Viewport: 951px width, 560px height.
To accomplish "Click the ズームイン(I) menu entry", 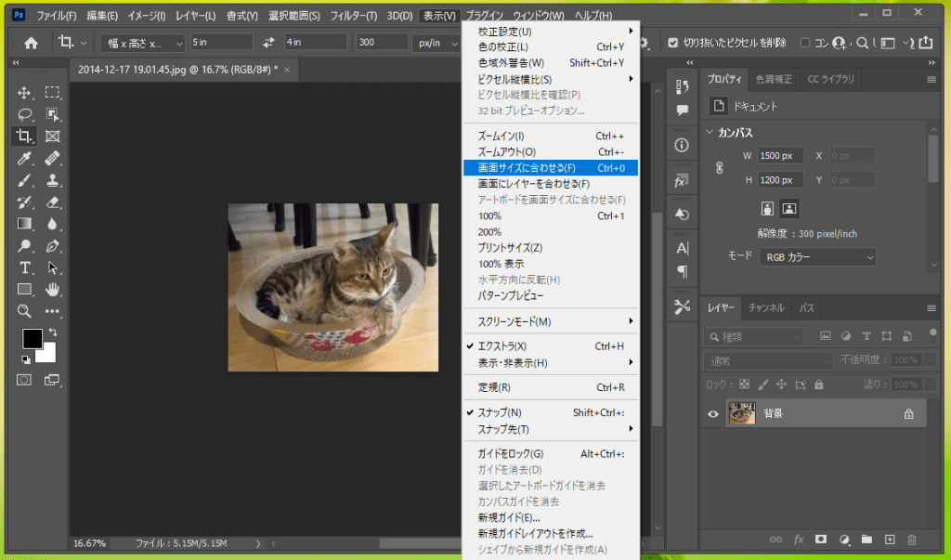I will [501, 136].
